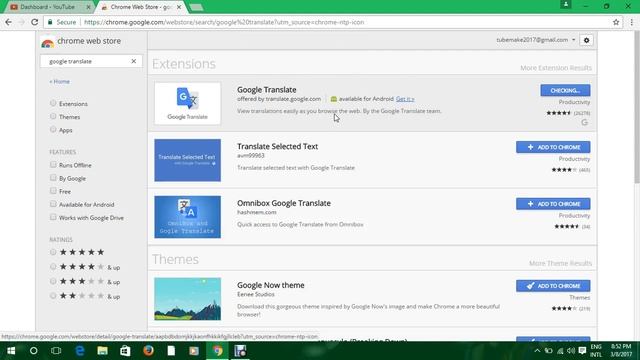This screenshot has height=360, width=640.
Task: Open Windows Start menu
Action: (11, 351)
